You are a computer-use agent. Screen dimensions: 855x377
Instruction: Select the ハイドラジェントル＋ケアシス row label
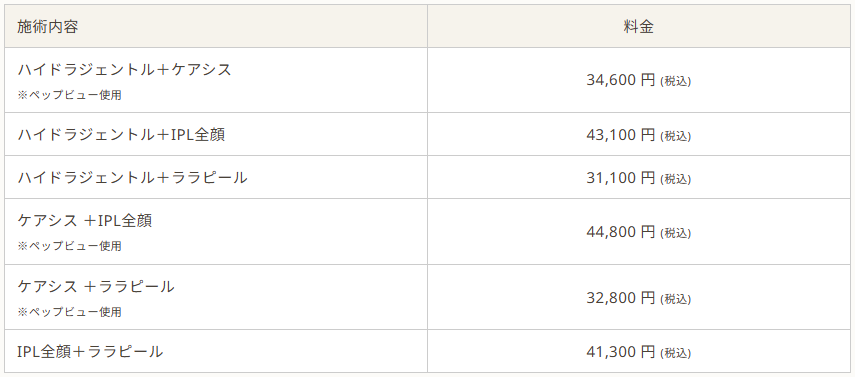coord(124,69)
